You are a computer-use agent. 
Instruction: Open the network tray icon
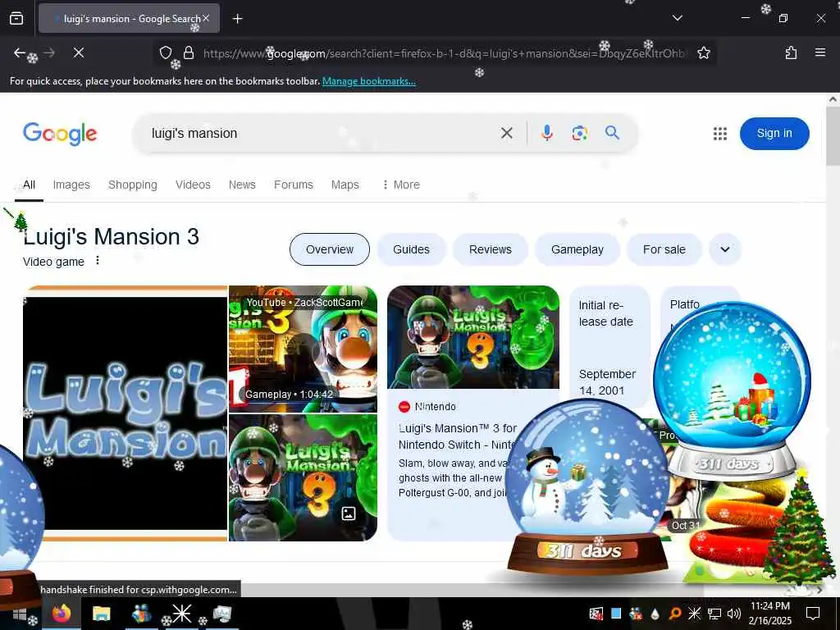point(714,614)
